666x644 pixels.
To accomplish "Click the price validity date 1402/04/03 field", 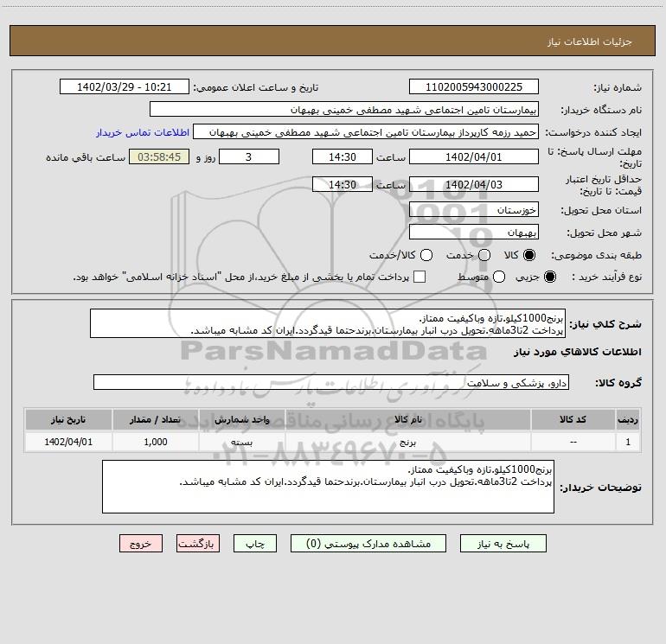I will (474, 184).
